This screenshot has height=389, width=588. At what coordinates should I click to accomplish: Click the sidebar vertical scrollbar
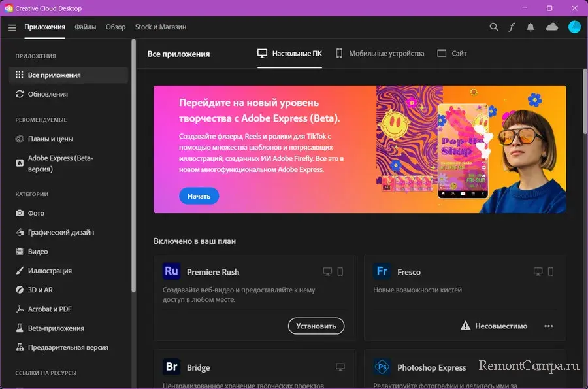pos(133,165)
